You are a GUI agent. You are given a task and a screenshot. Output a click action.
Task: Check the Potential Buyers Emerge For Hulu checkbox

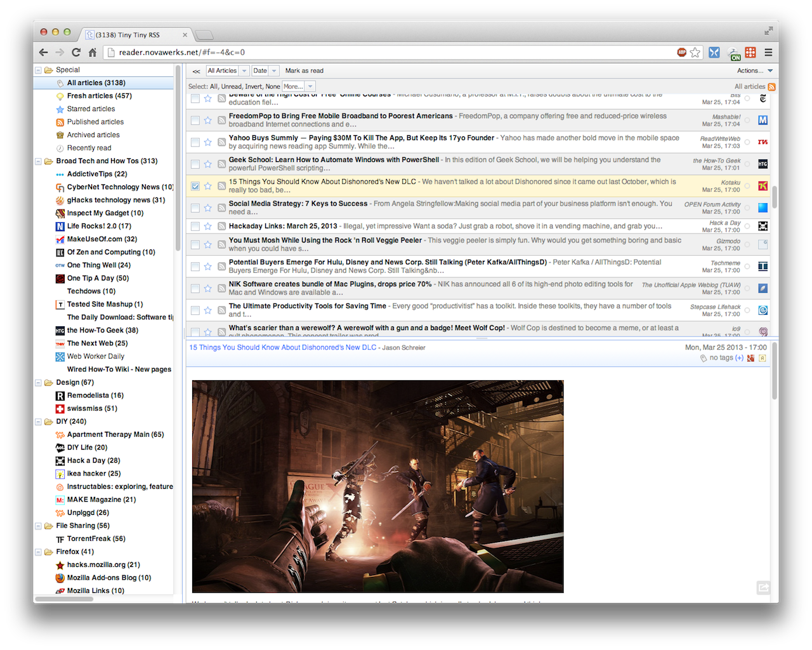(195, 267)
